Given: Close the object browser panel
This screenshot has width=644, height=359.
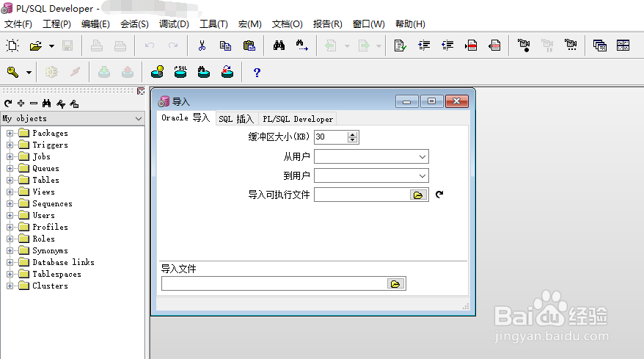Looking at the screenshot, I should tap(141, 91).
